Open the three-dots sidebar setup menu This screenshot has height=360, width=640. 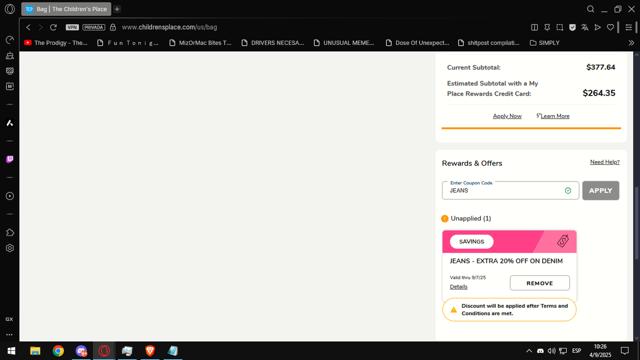click(9, 335)
